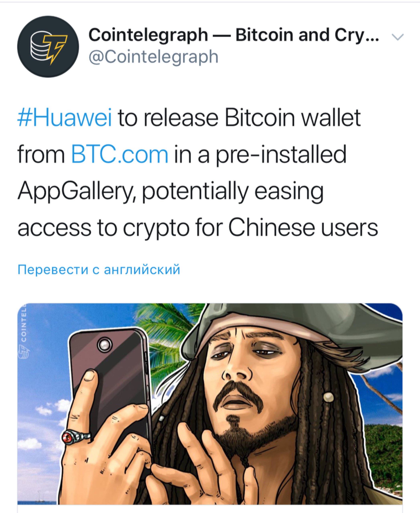Follow the BTC.com link
This screenshot has height=513, width=420.
(120, 154)
